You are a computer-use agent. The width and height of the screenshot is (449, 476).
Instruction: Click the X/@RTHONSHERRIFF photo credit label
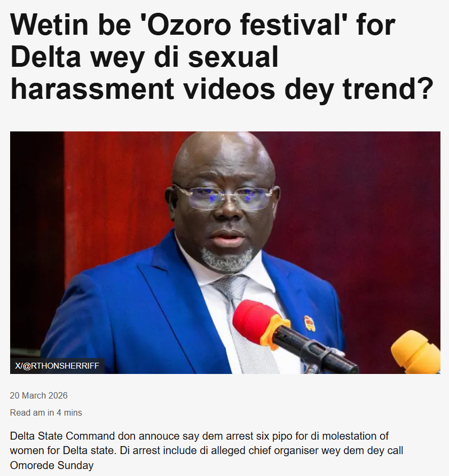(57, 366)
